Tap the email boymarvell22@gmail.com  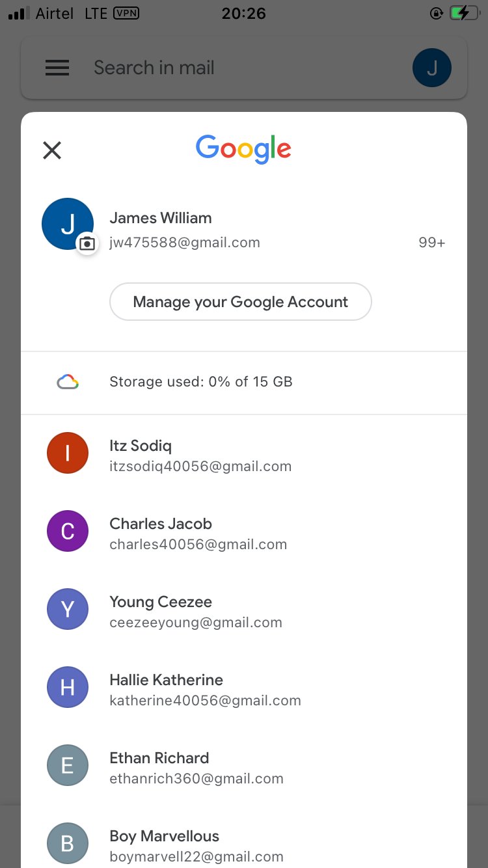click(x=197, y=857)
